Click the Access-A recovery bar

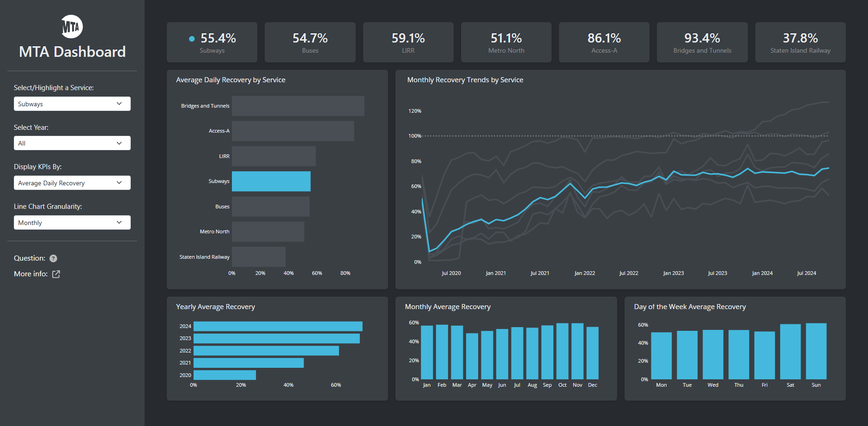pos(293,131)
